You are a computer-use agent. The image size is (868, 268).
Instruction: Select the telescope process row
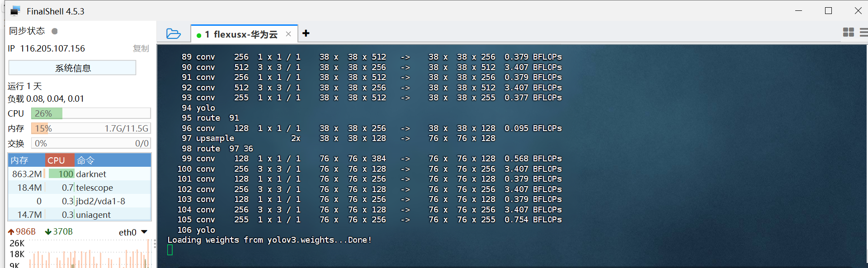click(x=80, y=188)
